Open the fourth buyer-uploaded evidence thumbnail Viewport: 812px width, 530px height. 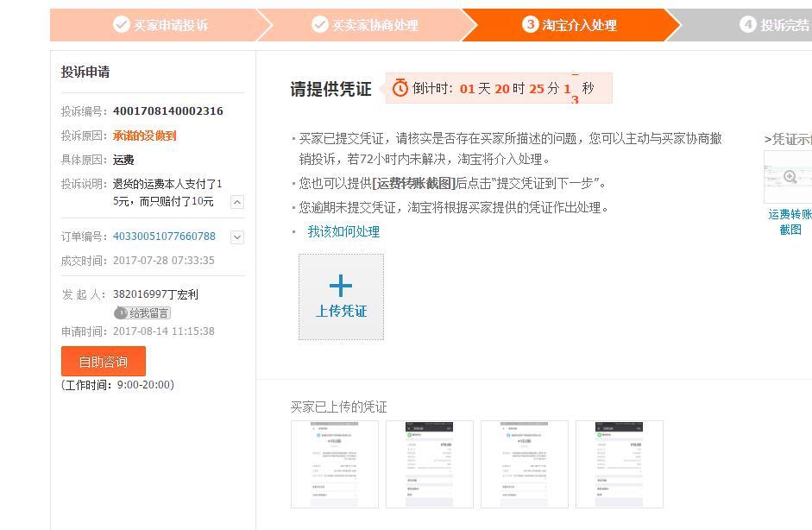[x=620, y=464]
